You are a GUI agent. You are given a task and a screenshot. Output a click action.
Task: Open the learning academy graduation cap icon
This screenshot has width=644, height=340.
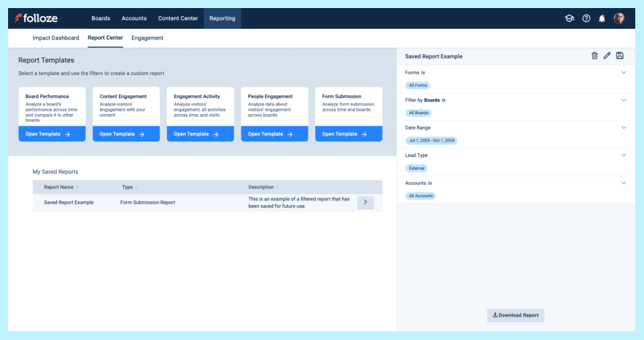point(570,18)
